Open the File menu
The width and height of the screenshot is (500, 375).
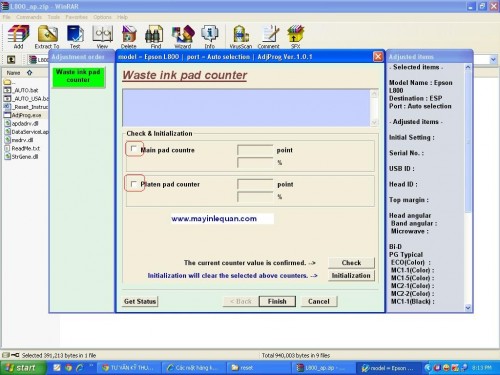(x=7, y=17)
